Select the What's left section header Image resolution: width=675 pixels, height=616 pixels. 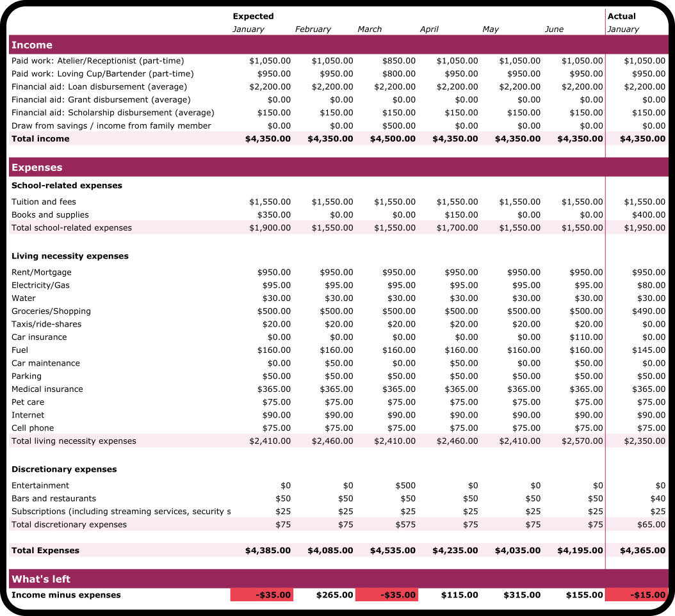[x=41, y=579]
